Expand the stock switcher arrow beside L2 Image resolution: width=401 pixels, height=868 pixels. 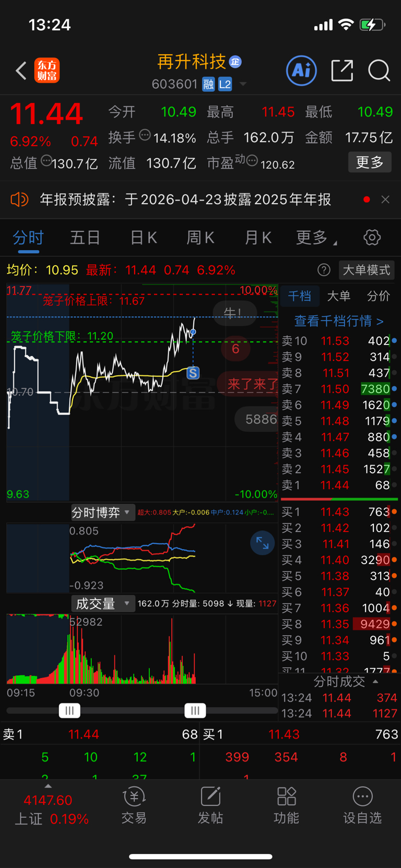tap(243, 84)
